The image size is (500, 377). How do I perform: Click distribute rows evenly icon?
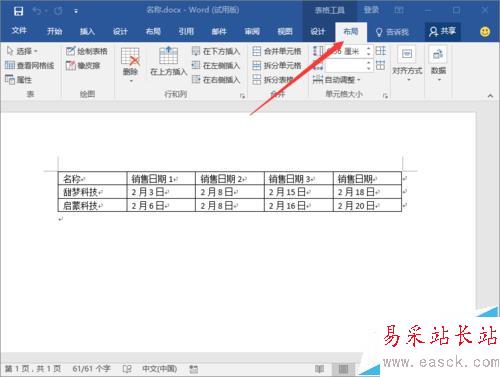[x=381, y=51]
